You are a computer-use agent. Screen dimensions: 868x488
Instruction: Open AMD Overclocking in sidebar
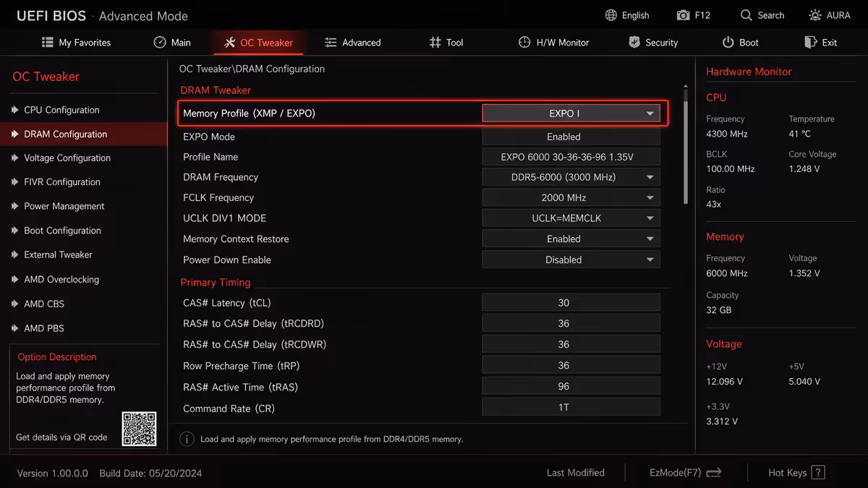pos(83,279)
